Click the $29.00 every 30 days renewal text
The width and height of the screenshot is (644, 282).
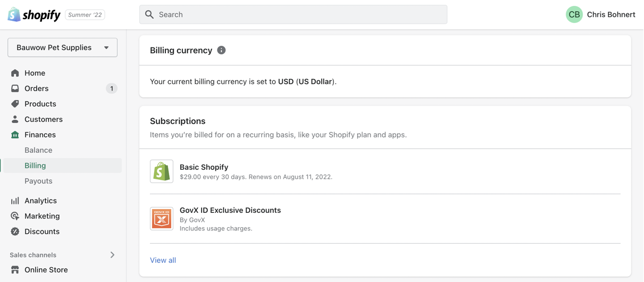256,177
